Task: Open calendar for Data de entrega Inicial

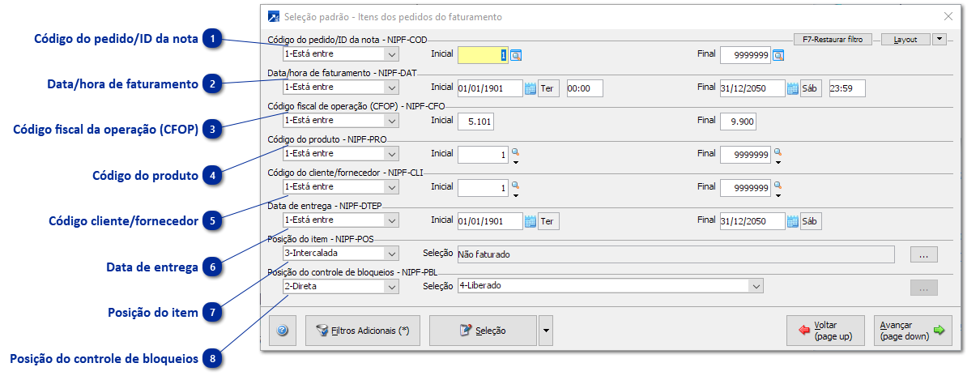Action: pyautogui.click(x=530, y=220)
